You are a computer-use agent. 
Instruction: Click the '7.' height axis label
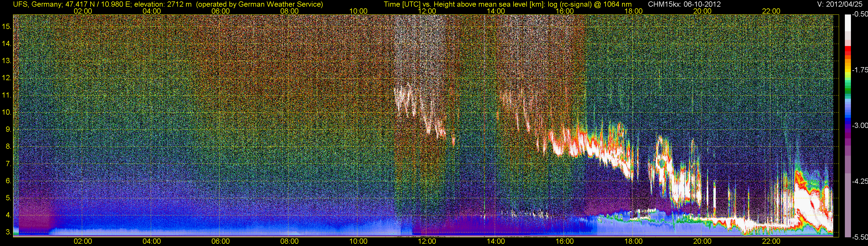point(9,164)
